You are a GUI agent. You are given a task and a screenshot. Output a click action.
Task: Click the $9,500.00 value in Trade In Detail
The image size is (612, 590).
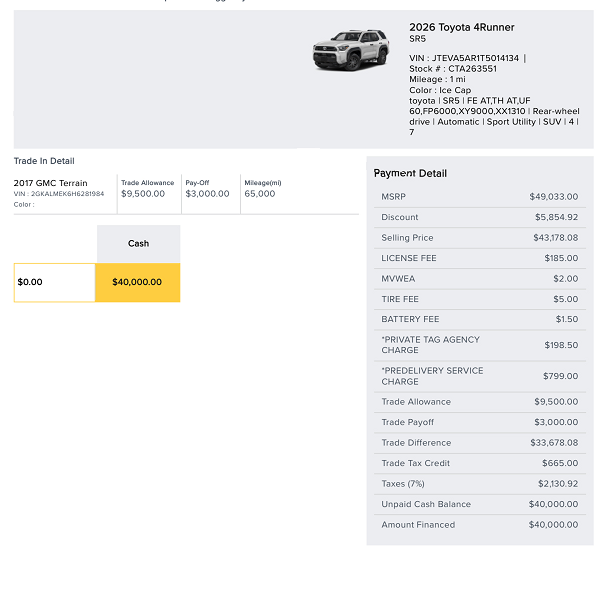(x=143, y=194)
